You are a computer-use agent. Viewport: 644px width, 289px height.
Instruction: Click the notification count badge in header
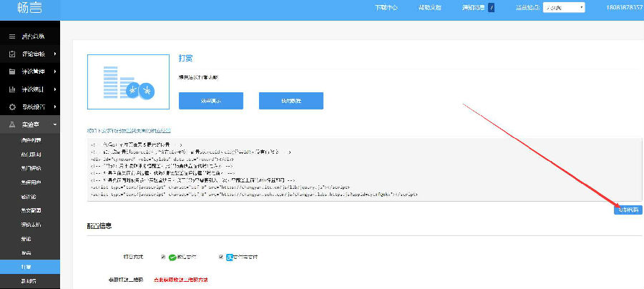(492, 8)
